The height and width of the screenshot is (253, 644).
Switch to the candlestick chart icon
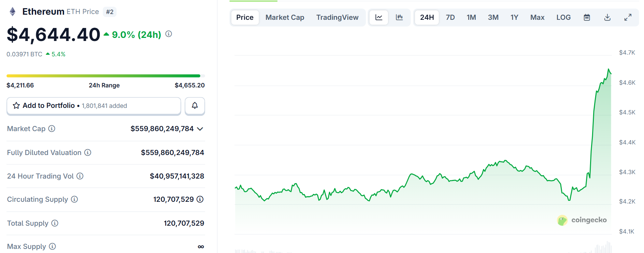click(399, 17)
